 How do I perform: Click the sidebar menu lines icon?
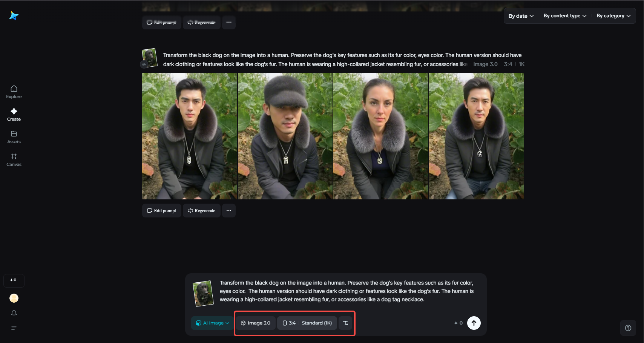tap(14, 328)
